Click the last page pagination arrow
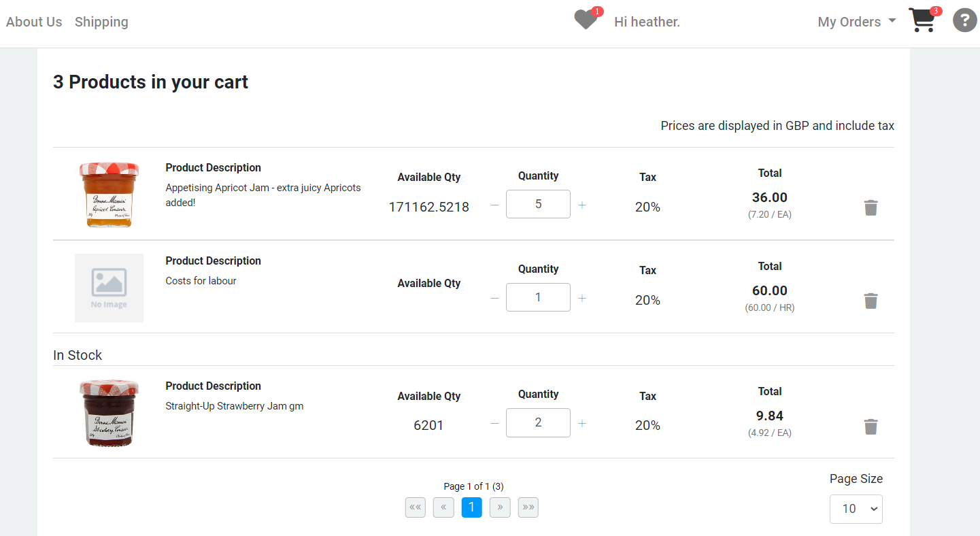This screenshot has height=536, width=980. [x=528, y=507]
